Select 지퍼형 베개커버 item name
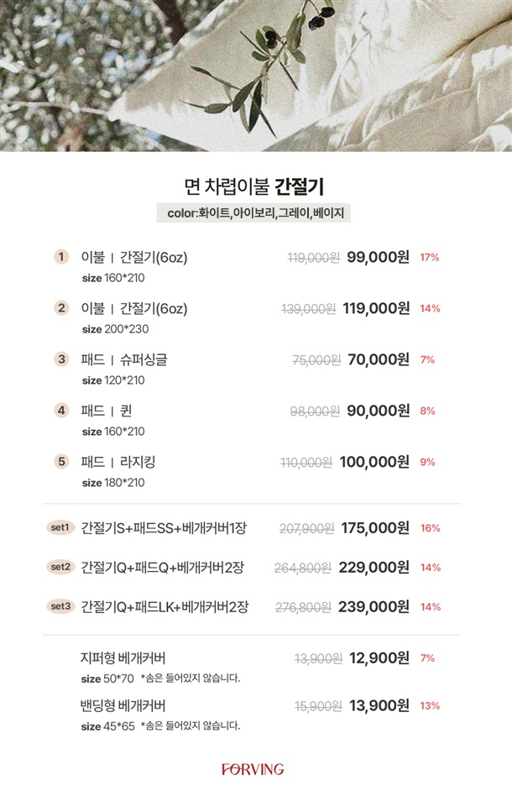 (123, 658)
